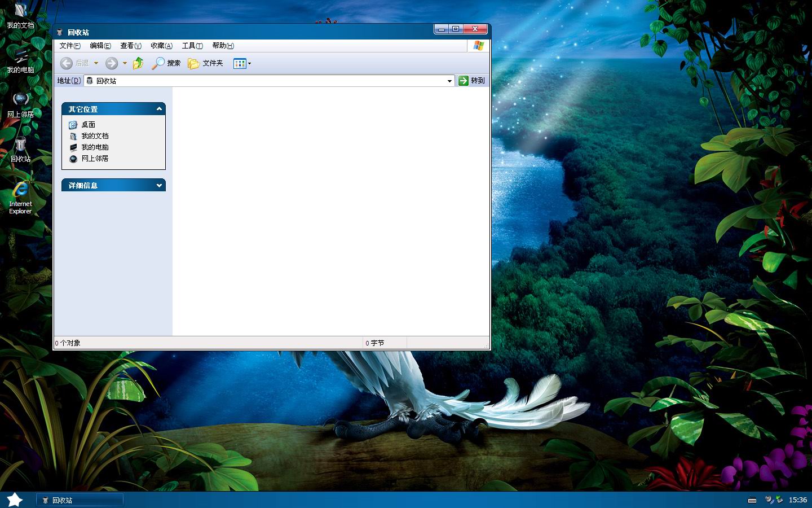The width and height of the screenshot is (812, 508).
Task: Click the star Start button
Action: coord(15,500)
